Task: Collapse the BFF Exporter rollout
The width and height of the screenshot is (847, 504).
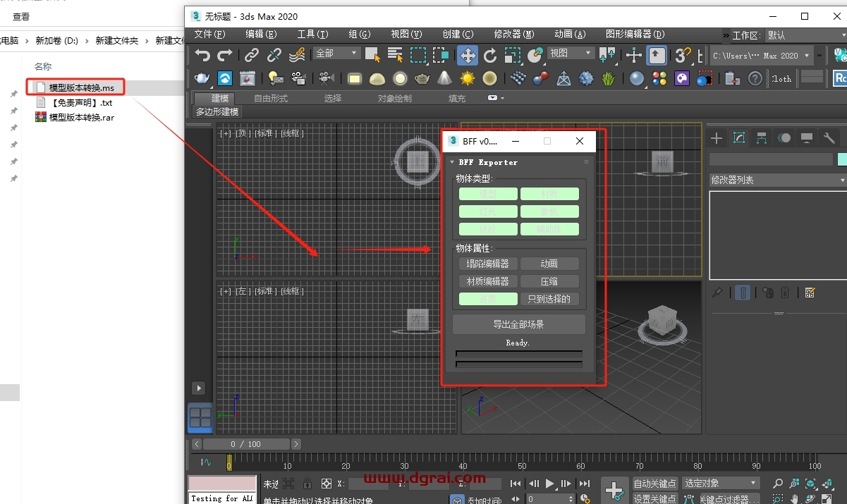Action: [452, 162]
